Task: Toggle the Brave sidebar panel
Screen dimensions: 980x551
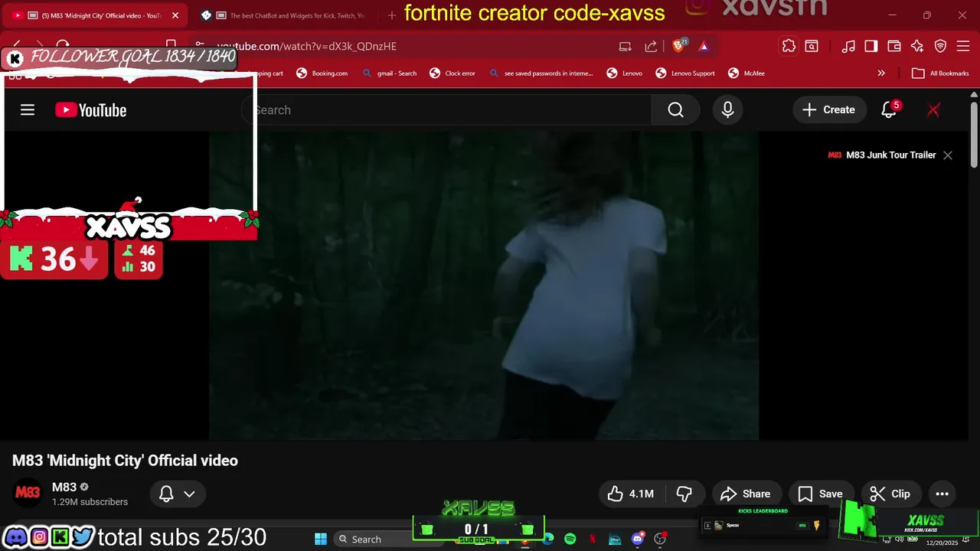Action: (871, 46)
